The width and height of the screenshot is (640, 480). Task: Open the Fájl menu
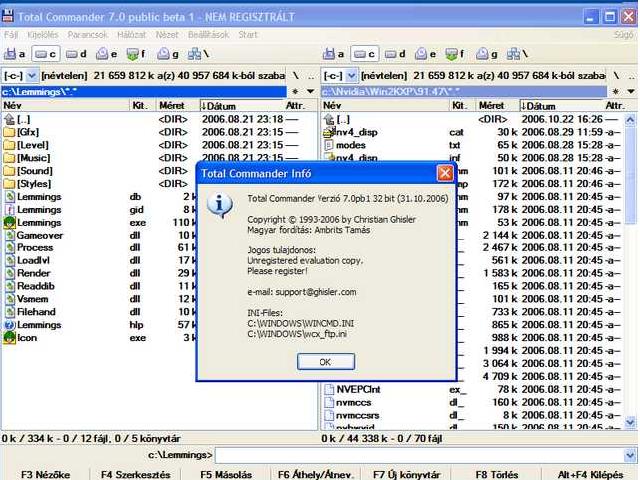(11, 35)
